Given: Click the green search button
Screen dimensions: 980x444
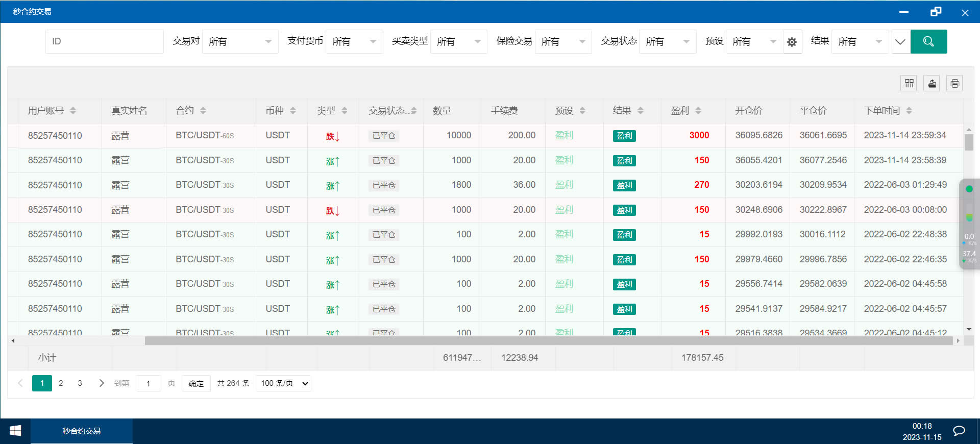Looking at the screenshot, I should coord(928,41).
